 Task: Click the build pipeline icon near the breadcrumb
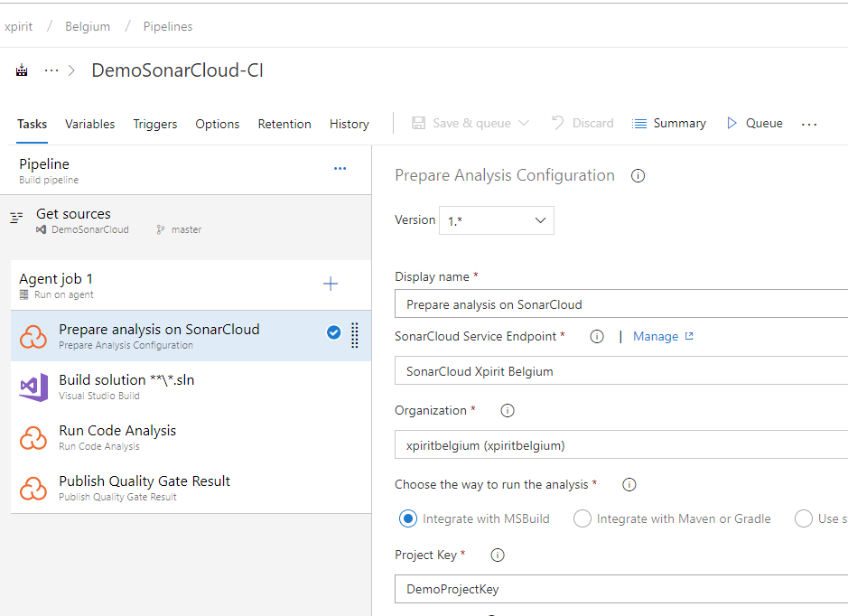click(x=21, y=70)
